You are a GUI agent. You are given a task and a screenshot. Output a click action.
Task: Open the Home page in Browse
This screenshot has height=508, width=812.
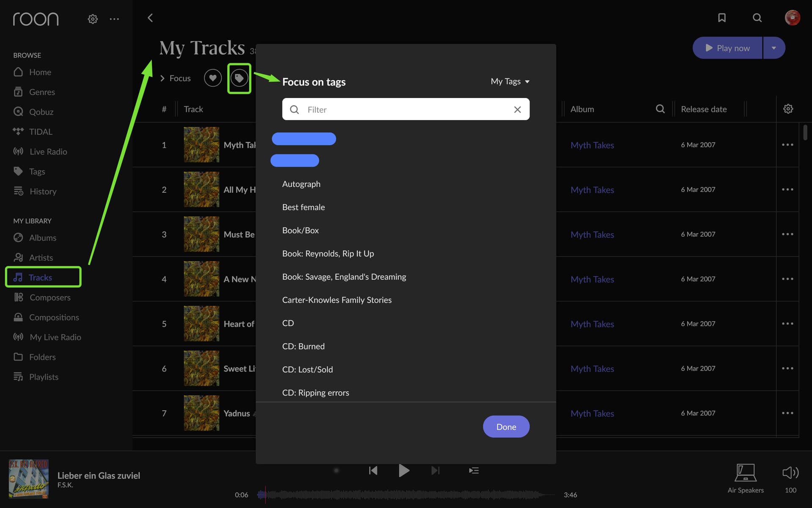[x=32, y=72]
